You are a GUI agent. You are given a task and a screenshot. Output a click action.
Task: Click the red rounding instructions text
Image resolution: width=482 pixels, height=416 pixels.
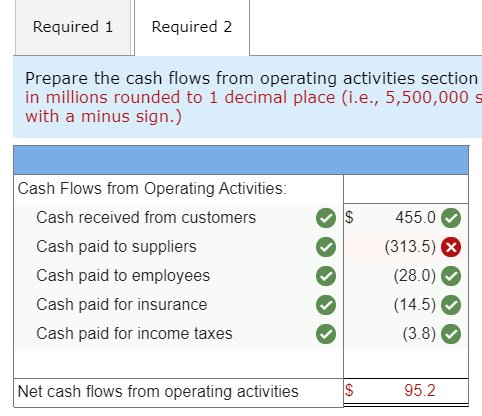253,107
